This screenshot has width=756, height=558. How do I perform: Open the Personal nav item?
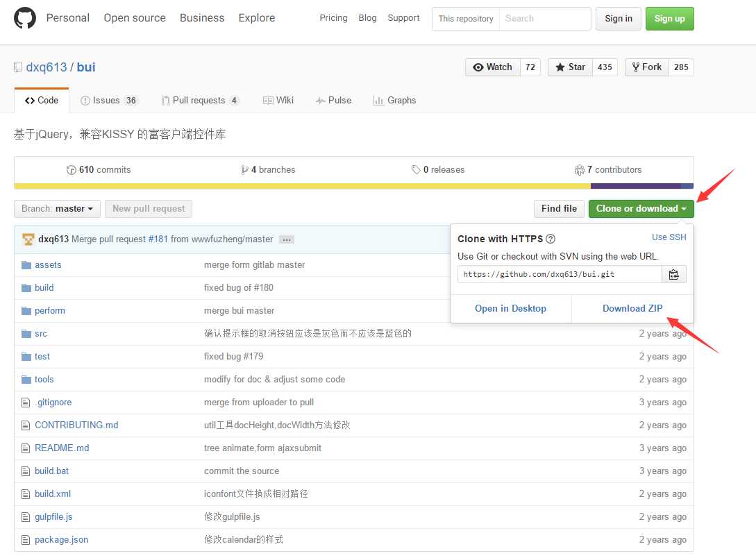68,18
